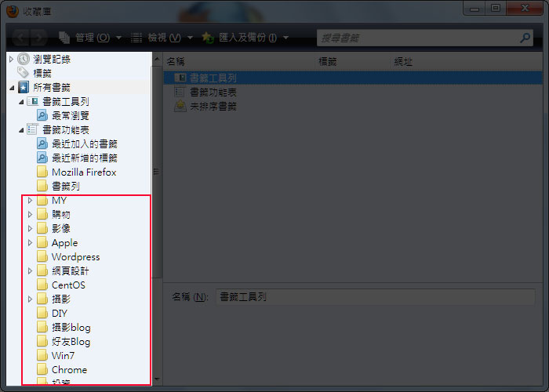This screenshot has height=392, width=549.
Task: Select the Chrome folder icon
Action: click(x=42, y=369)
